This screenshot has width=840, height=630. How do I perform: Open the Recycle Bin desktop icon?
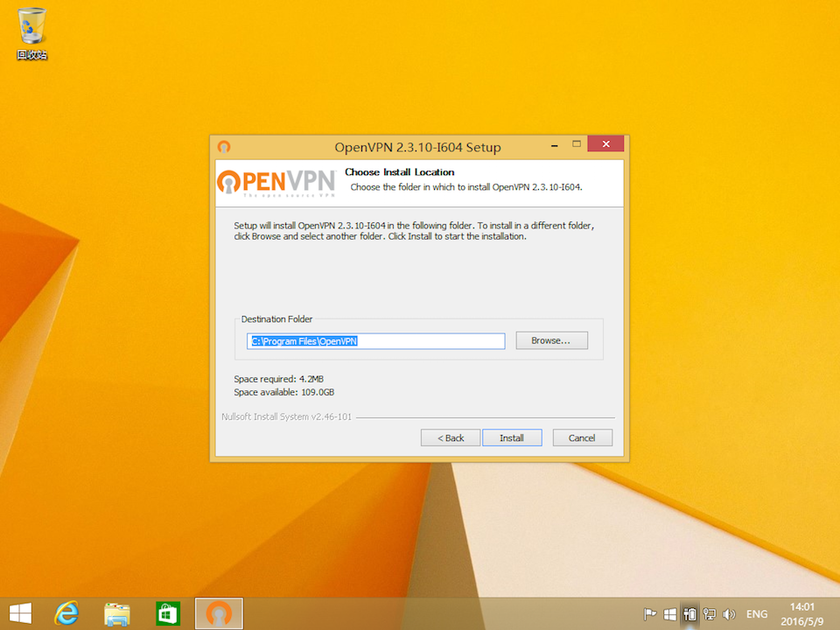point(31,33)
